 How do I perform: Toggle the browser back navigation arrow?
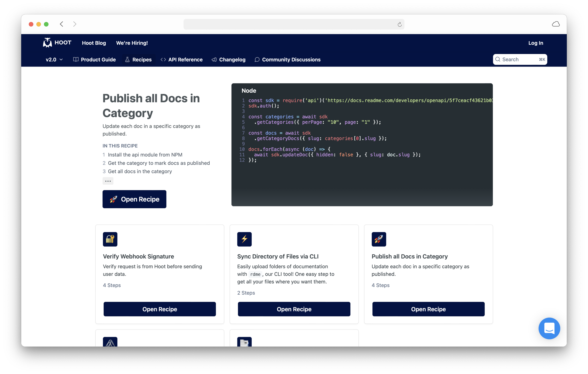pos(62,24)
